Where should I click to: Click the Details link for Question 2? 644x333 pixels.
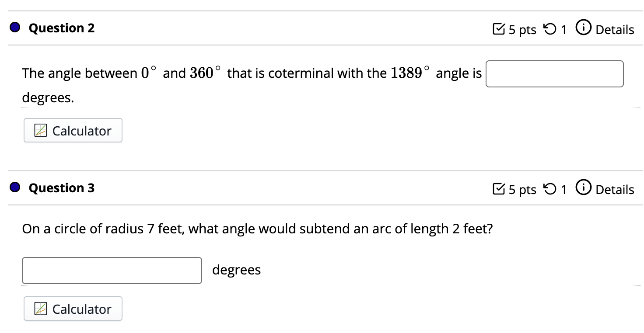615,30
